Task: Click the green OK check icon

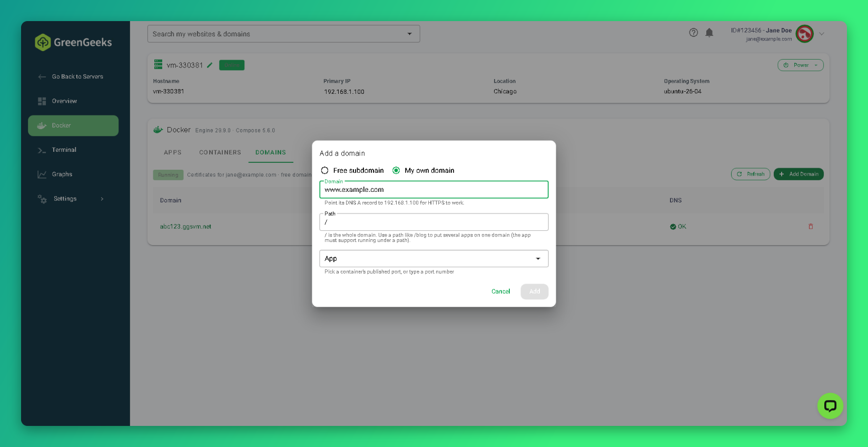Action: click(673, 227)
